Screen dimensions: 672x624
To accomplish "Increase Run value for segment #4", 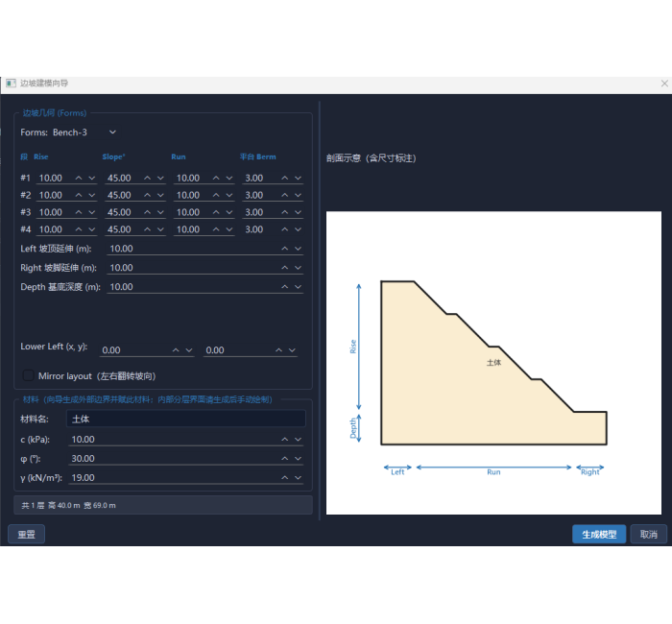I will 216,229.
